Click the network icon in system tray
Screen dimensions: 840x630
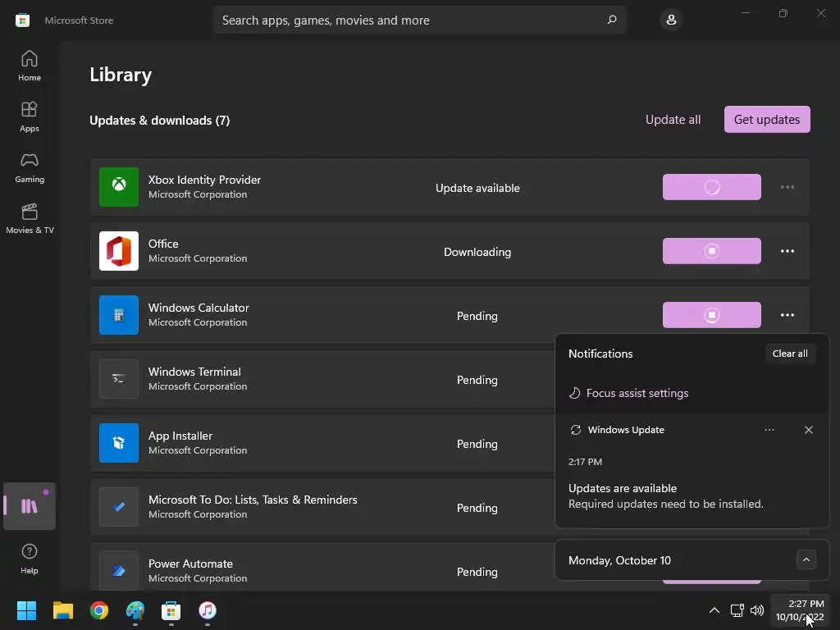[x=737, y=610]
